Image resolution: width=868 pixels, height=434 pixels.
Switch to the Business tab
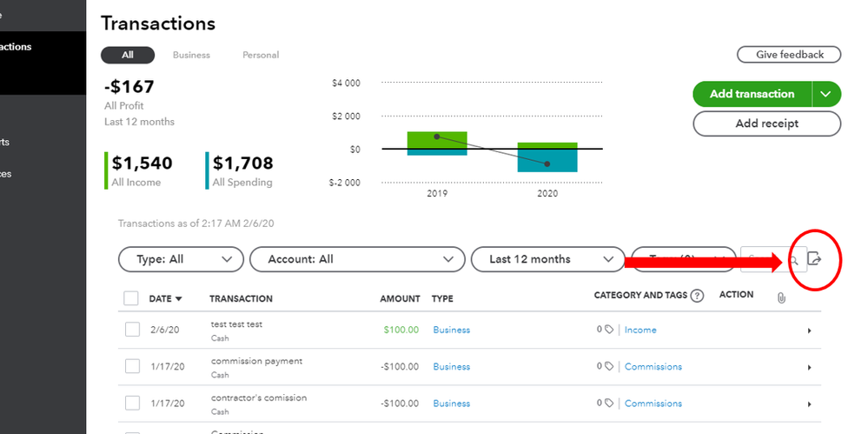[191, 55]
